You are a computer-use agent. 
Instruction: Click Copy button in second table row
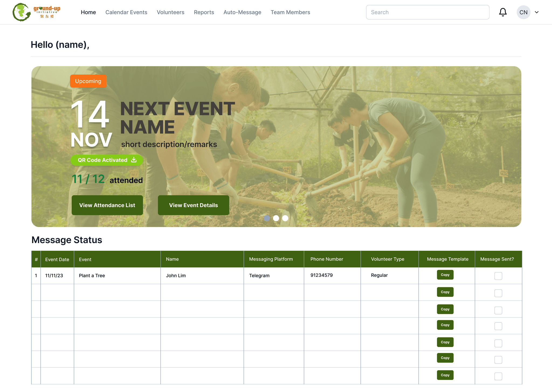[x=445, y=292]
